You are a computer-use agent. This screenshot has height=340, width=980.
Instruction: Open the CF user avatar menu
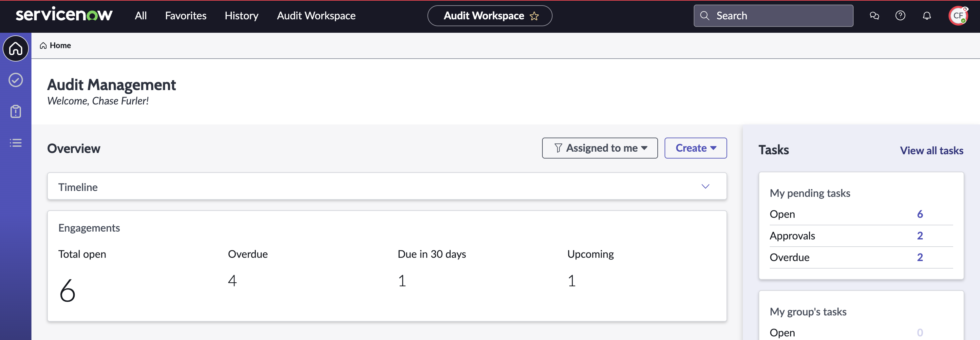958,16
